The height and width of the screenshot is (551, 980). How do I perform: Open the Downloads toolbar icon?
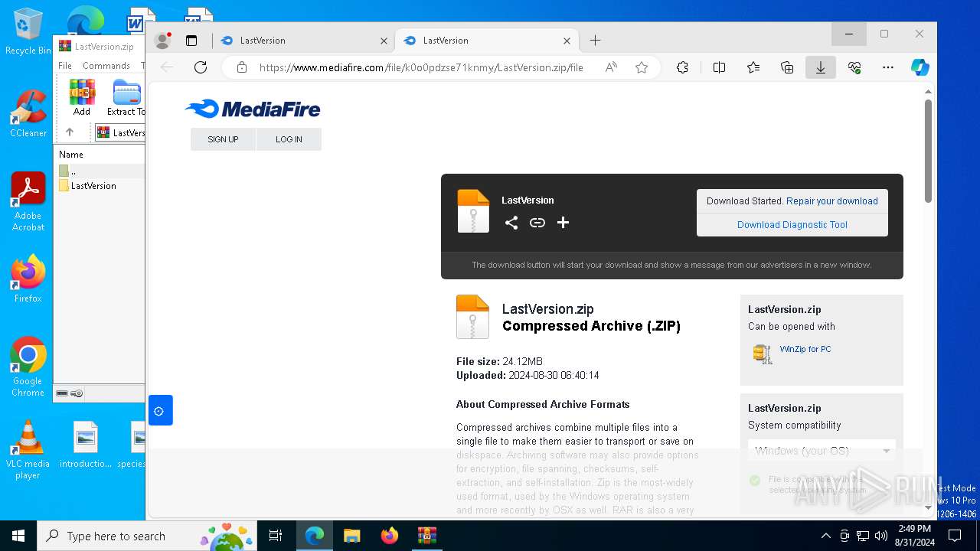click(x=821, y=67)
